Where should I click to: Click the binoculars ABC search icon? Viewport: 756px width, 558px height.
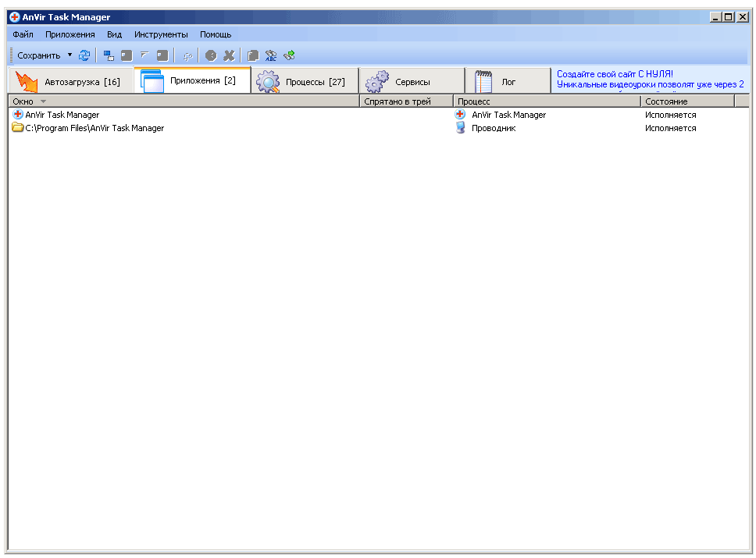[x=271, y=55]
